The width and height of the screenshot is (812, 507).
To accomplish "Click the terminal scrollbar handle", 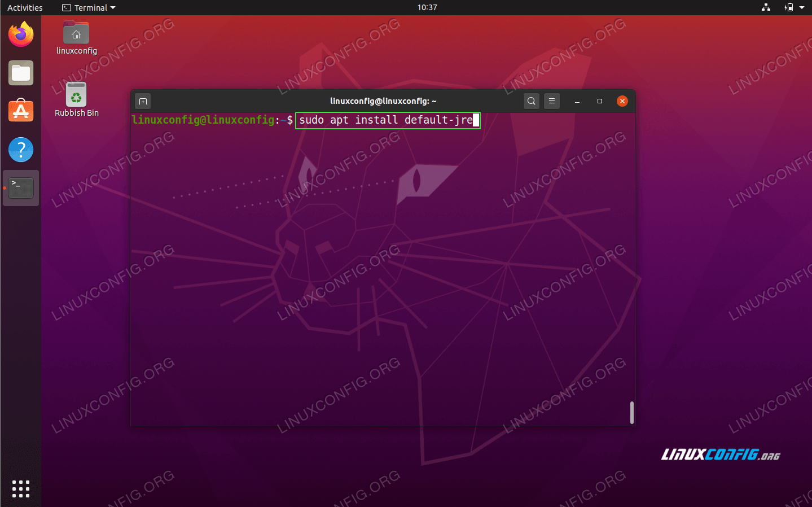I will point(632,413).
